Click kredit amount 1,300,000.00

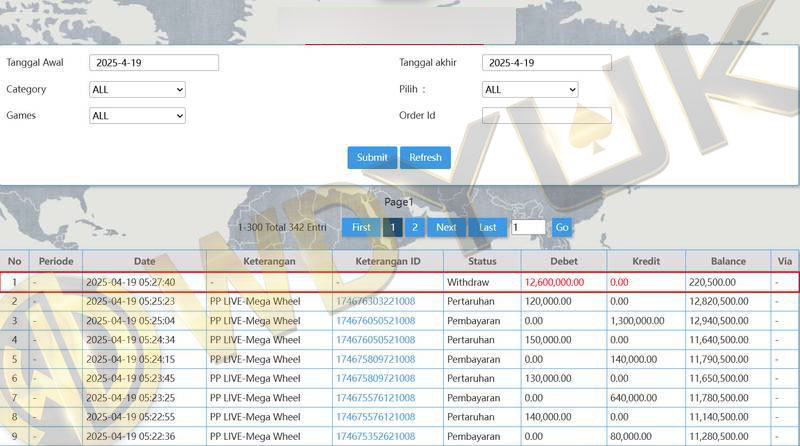pyautogui.click(x=637, y=321)
